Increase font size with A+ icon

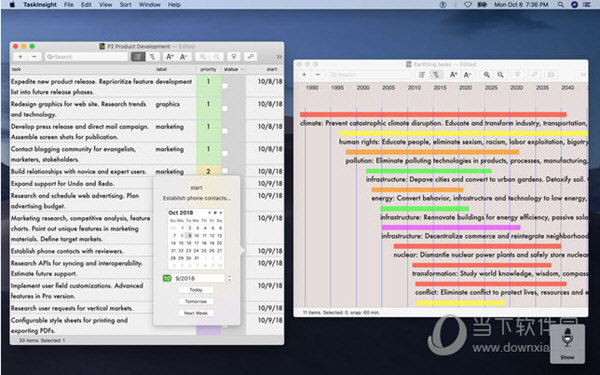click(170, 57)
